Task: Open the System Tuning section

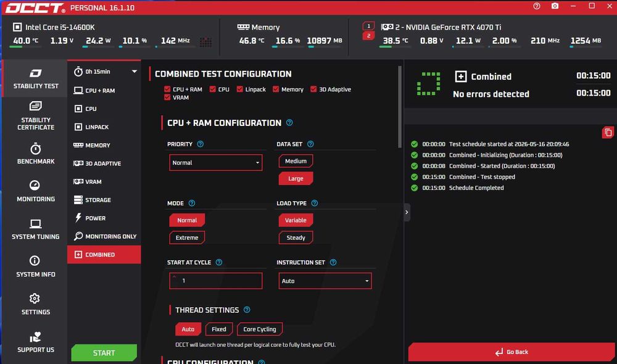Action: (x=35, y=229)
